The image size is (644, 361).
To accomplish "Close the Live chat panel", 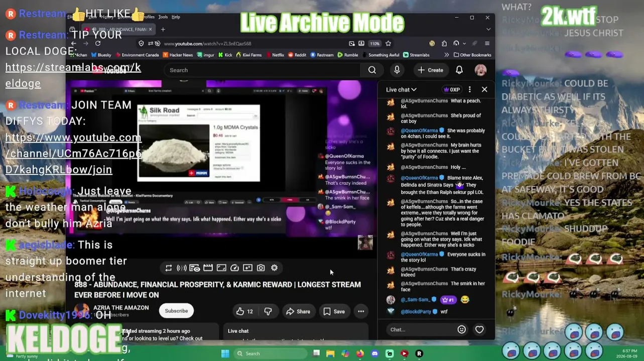I will pyautogui.click(x=484, y=89).
